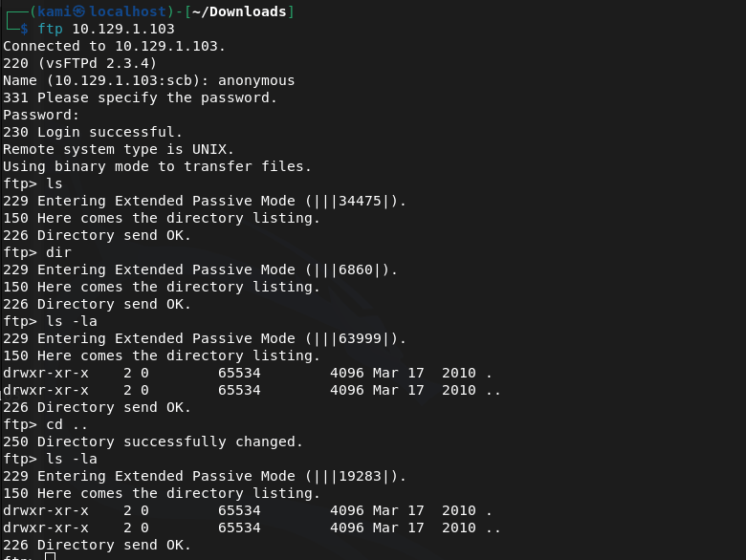Viewport: 746px width, 560px height.
Task: Click the '230 Login successful.' message
Action: click(x=93, y=132)
